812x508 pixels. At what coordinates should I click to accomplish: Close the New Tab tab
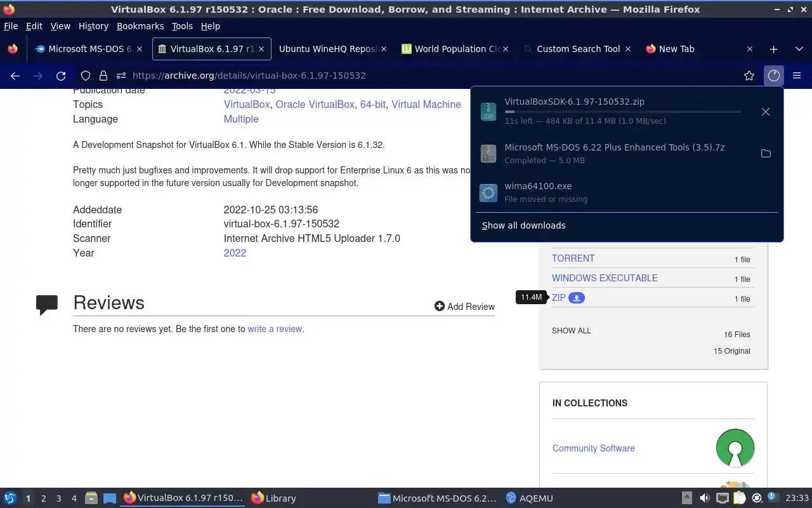point(750,49)
